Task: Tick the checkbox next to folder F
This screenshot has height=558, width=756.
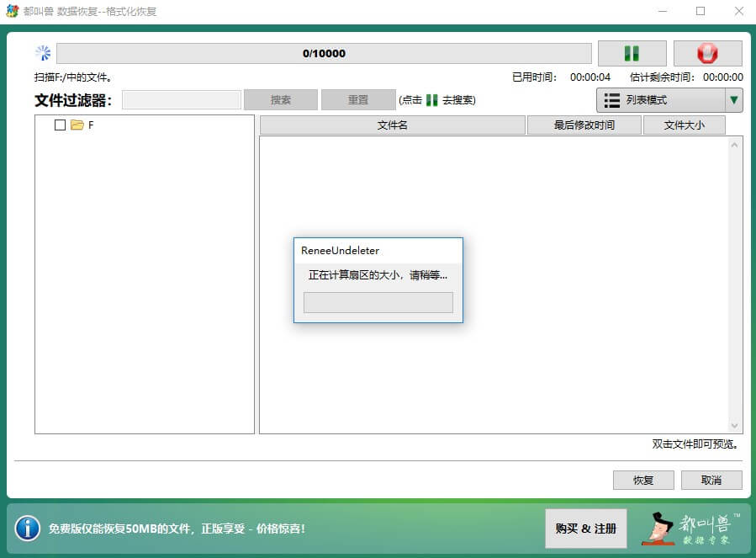Action: pos(60,125)
